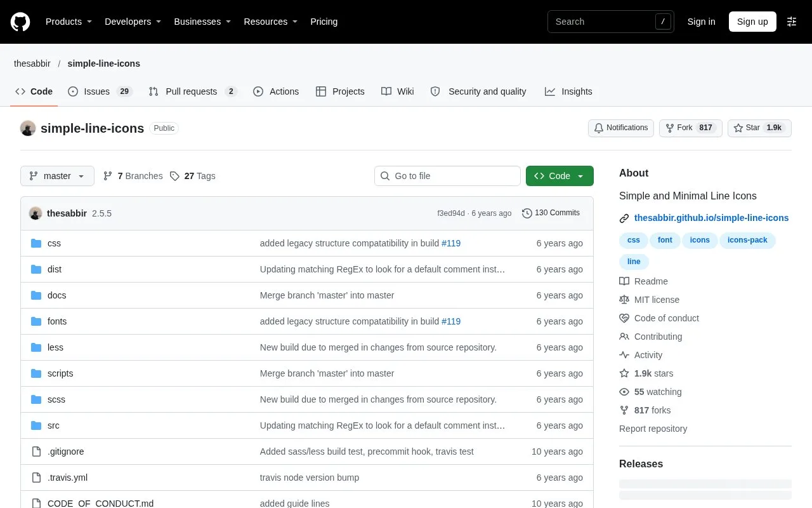
Task: Click the thesabbir avatar in the commit row
Action: (36, 213)
